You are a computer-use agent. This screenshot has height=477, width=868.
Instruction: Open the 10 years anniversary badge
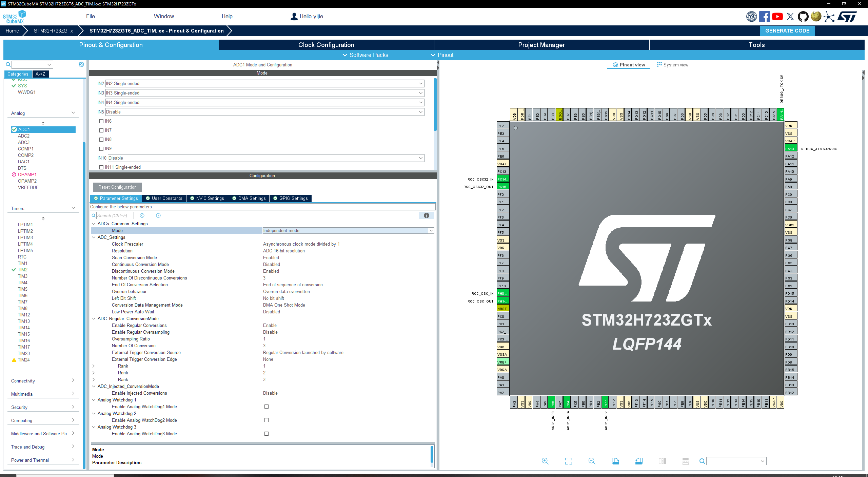[x=751, y=16]
